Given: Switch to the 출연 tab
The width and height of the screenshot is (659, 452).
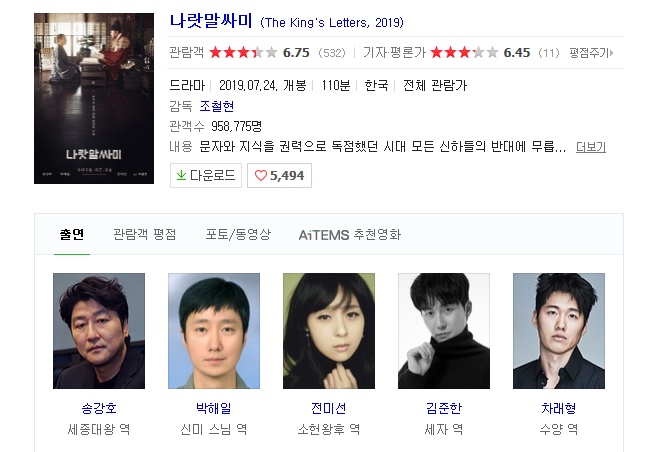Looking at the screenshot, I should coord(72,234).
